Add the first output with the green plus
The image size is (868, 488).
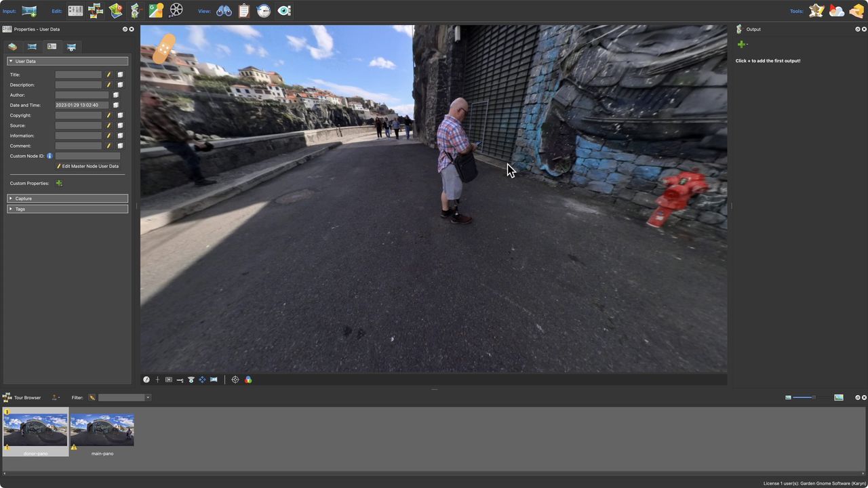click(x=741, y=43)
